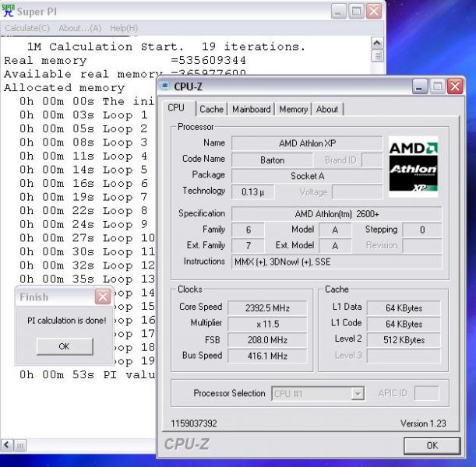This screenshot has height=467, width=476.
Task: Switch to the Mainboard tab
Action: pos(252,110)
